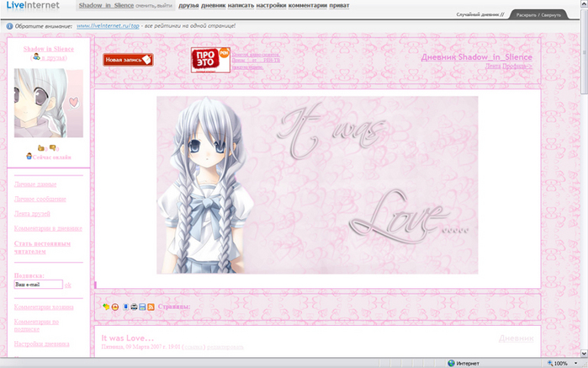The width and height of the screenshot is (588, 368).
Task: Click the 'оченить, выйти' logout text
Action: (154, 6)
